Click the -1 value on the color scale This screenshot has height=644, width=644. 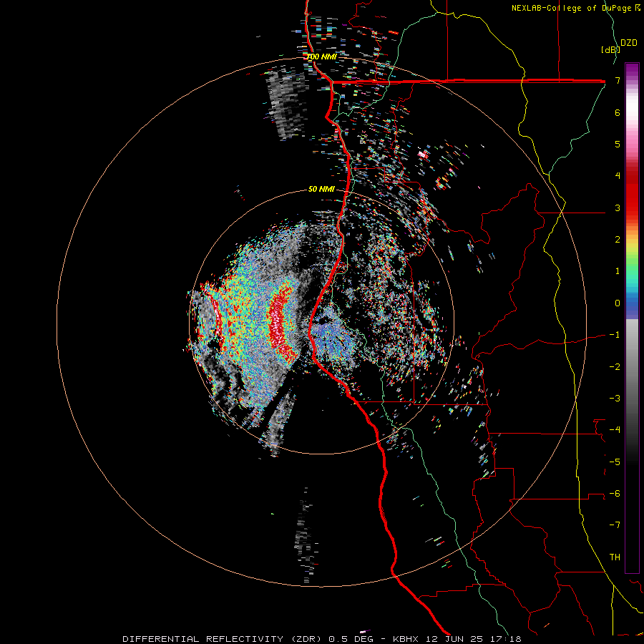615,335
